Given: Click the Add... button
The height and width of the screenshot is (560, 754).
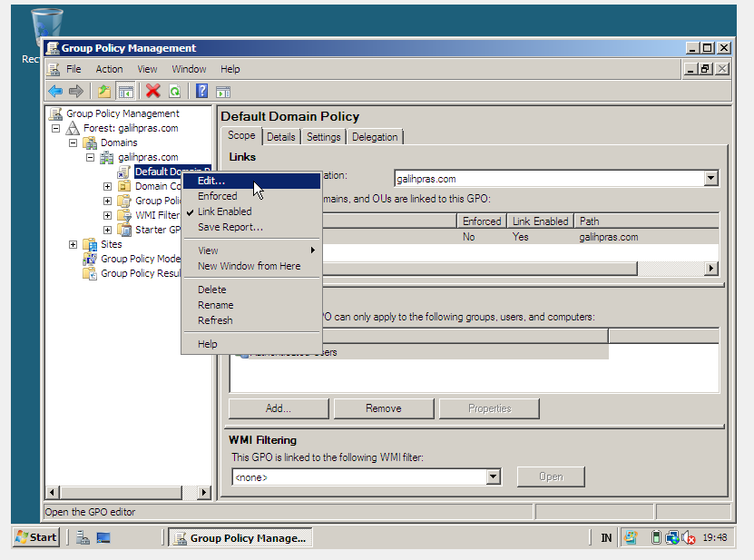Looking at the screenshot, I should click(x=279, y=408).
